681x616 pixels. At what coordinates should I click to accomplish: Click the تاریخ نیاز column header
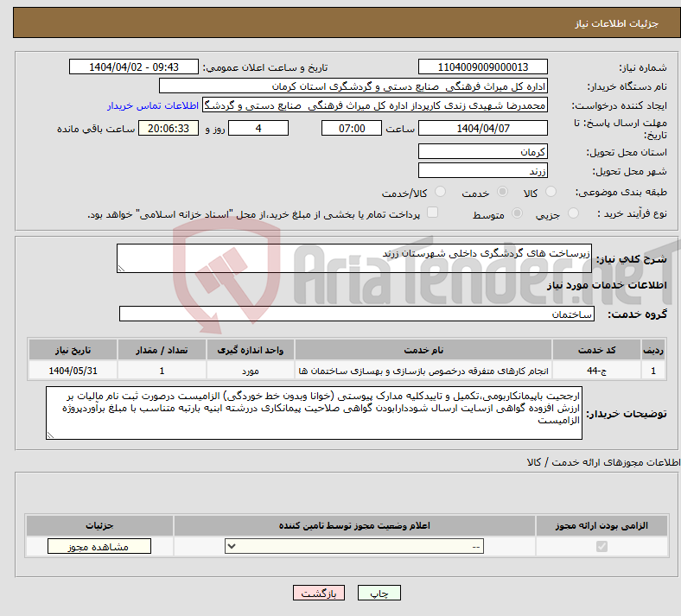73,350
